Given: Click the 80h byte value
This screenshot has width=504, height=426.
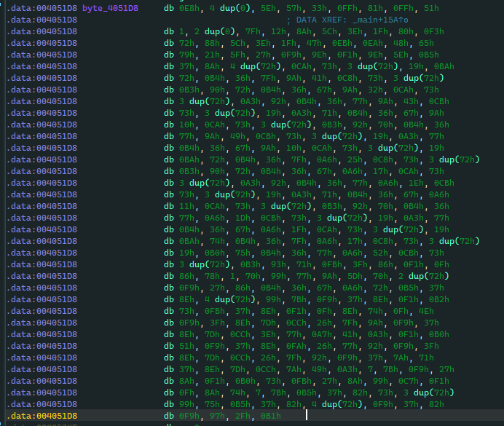Looking at the screenshot, I should (406, 31).
